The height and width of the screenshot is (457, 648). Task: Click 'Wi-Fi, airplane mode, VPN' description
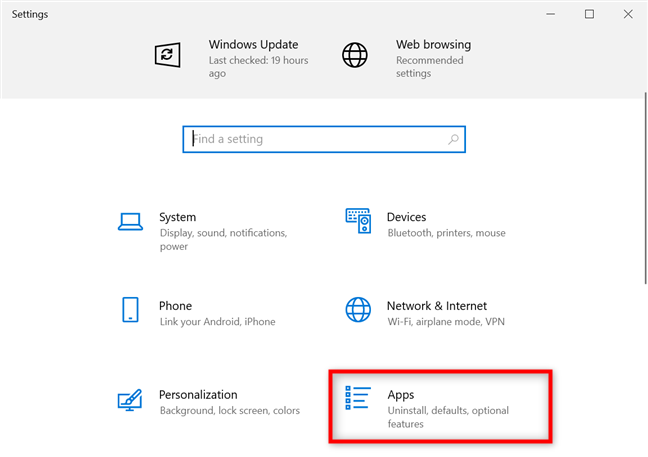[x=446, y=322]
